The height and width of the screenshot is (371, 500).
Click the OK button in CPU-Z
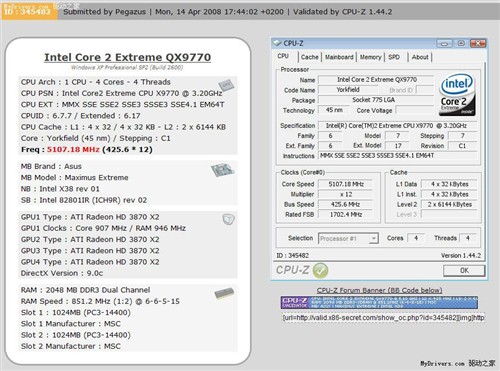(x=464, y=270)
